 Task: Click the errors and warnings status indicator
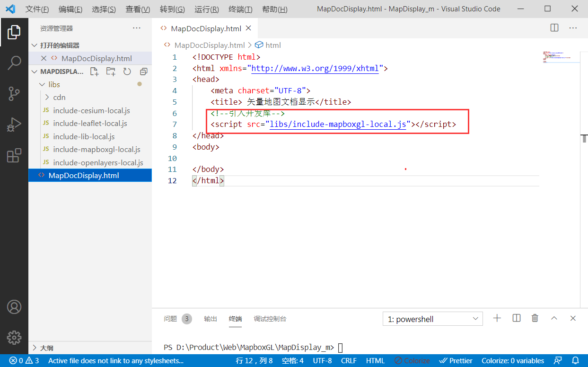(x=24, y=361)
